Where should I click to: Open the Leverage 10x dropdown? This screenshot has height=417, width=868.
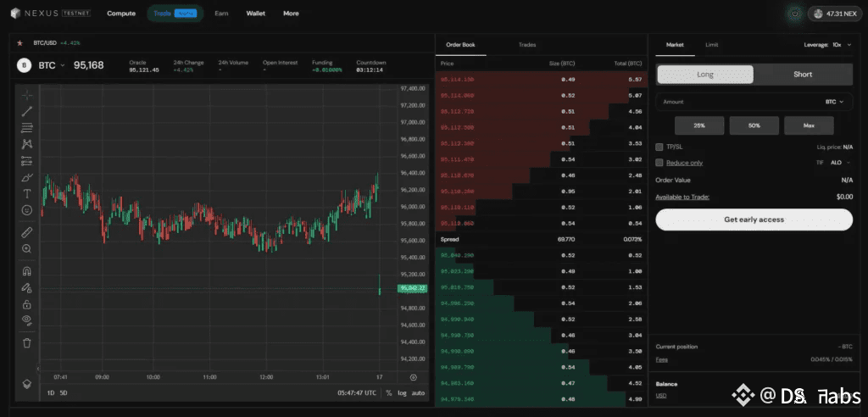tap(828, 45)
